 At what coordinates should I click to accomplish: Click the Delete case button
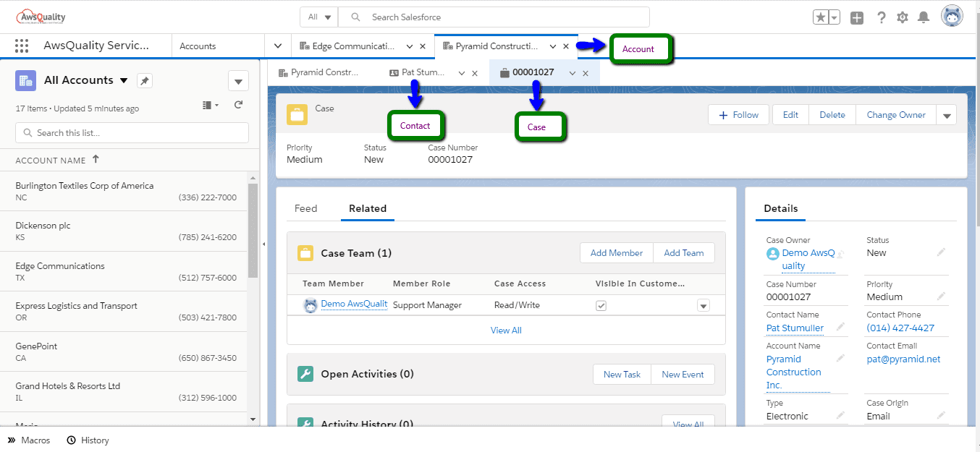(832, 115)
